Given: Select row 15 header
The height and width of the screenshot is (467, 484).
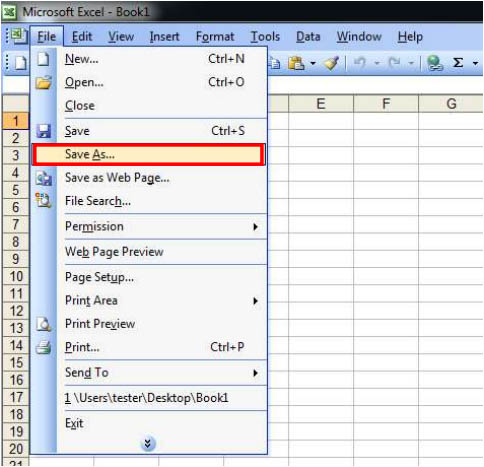Looking at the screenshot, I should click(x=16, y=363).
